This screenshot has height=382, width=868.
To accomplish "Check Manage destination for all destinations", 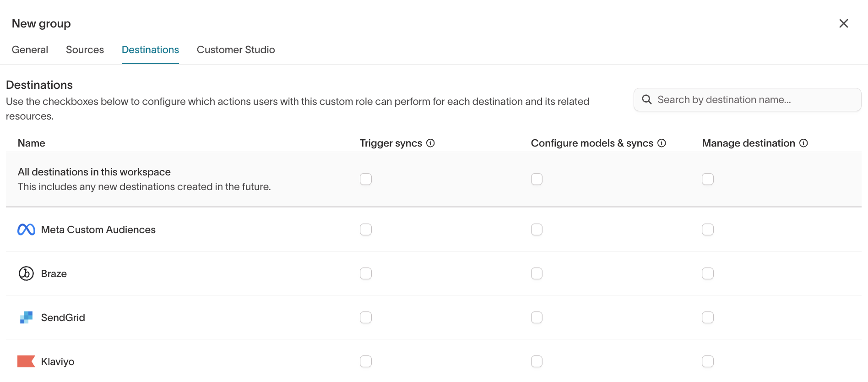I will (x=708, y=179).
